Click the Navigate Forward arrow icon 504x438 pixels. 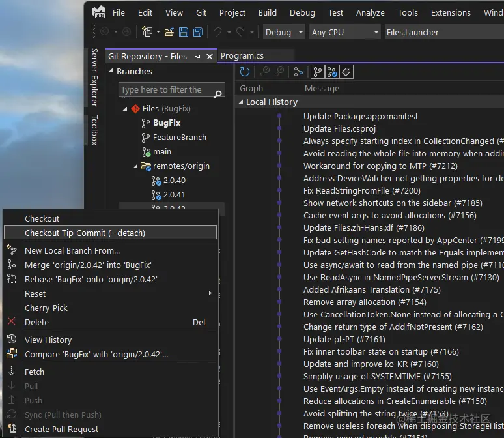coord(126,31)
